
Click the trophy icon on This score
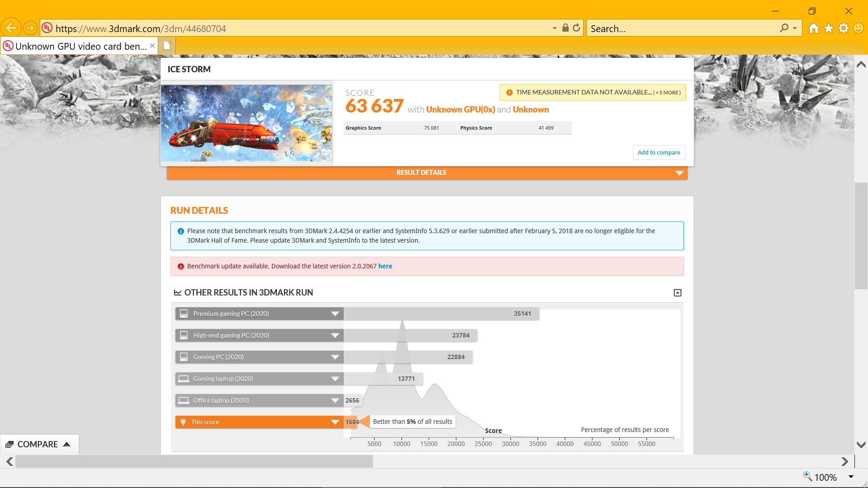tap(183, 422)
